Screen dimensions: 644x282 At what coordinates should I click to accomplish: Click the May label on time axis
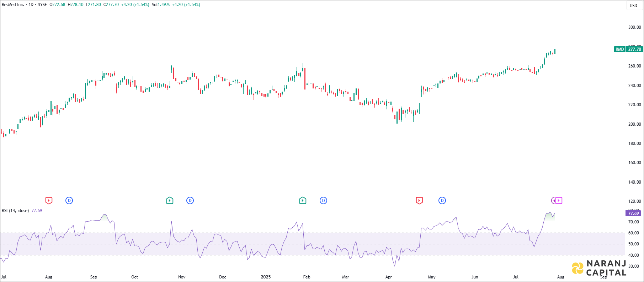432,277
